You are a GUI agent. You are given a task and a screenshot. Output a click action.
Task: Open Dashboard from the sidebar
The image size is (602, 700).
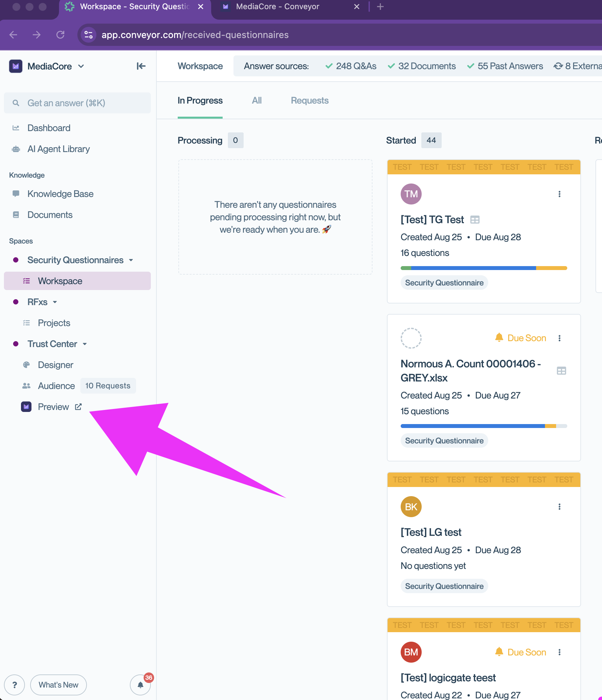click(x=49, y=128)
